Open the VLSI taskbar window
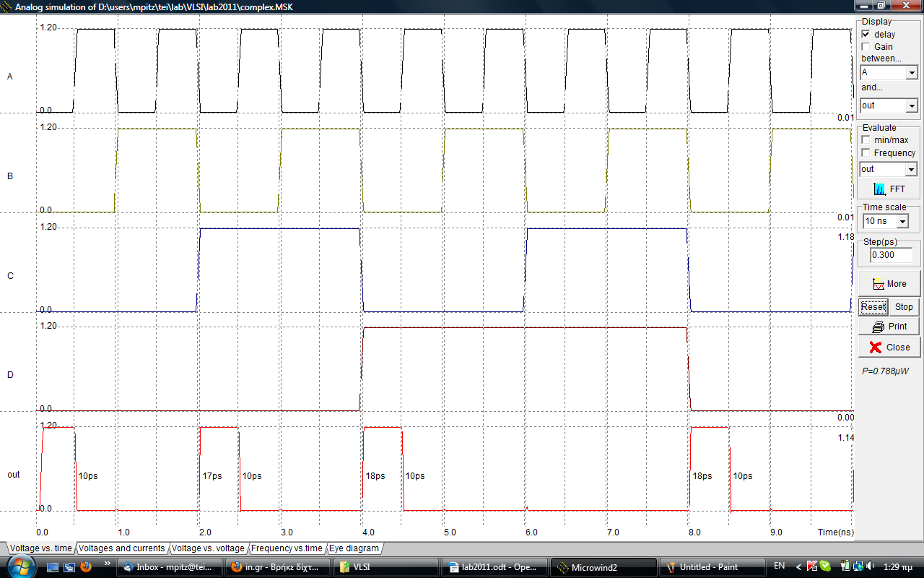The image size is (924, 578). pos(385,567)
